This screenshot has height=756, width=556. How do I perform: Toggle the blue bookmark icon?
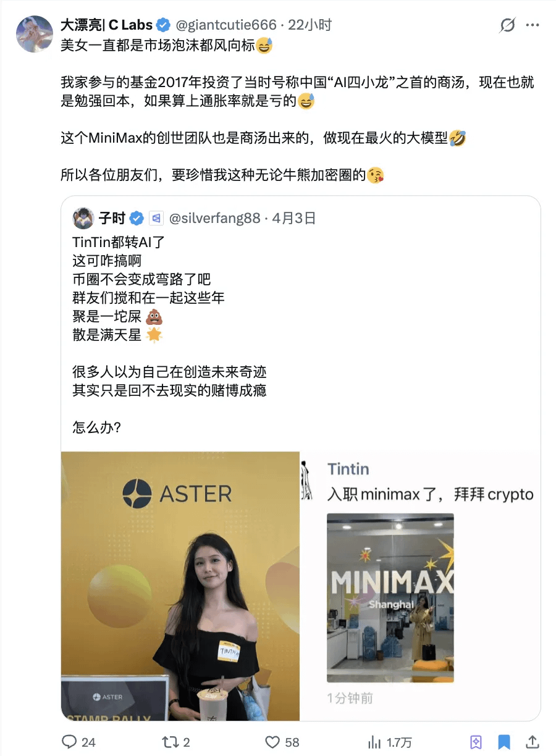(x=504, y=741)
